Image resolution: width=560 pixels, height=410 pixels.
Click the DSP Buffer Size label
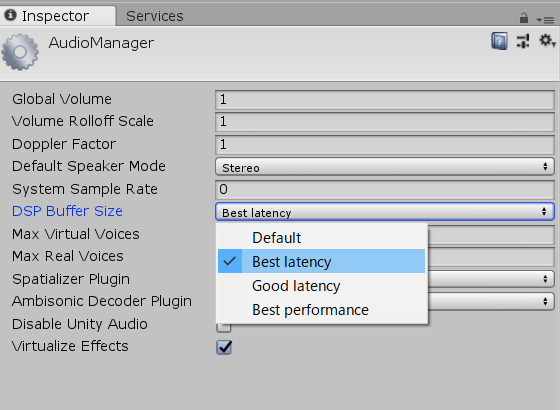(67, 211)
